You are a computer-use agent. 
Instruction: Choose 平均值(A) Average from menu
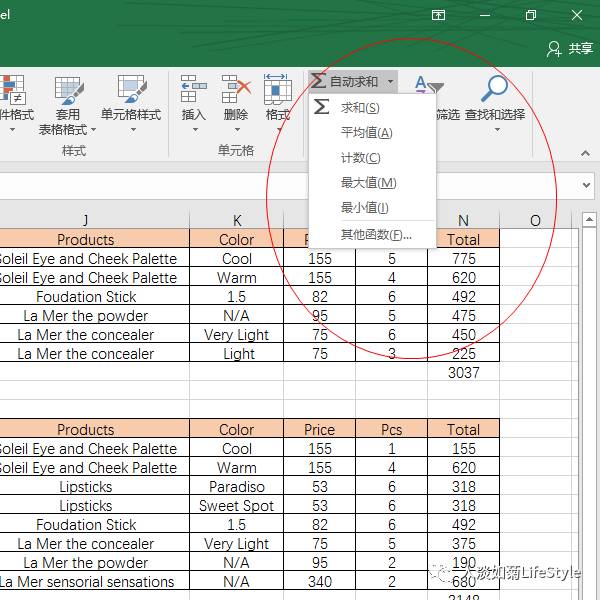point(372,132)
